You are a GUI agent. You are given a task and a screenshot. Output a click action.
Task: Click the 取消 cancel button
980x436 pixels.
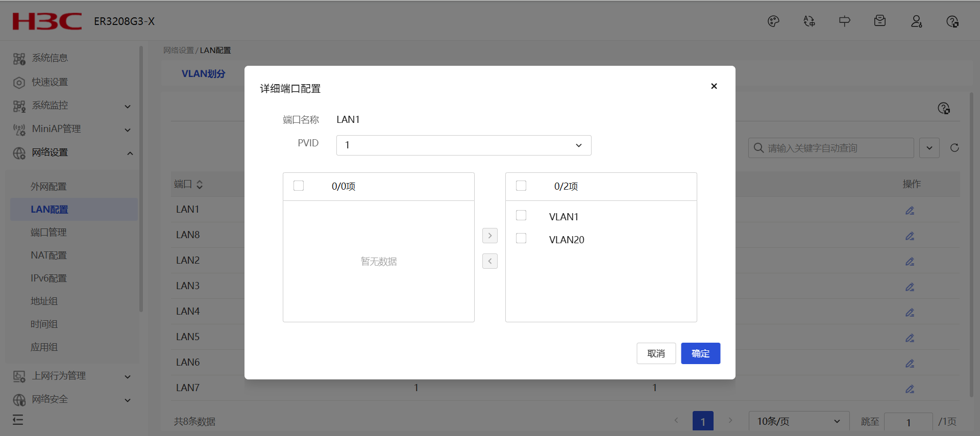pos(656,353)
